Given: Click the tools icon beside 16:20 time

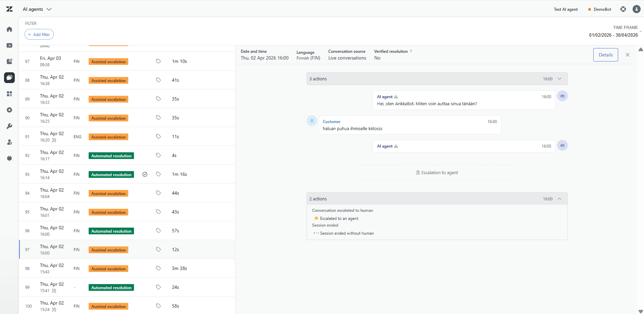Looking at the screenshot, I should [x=54, y=140].
